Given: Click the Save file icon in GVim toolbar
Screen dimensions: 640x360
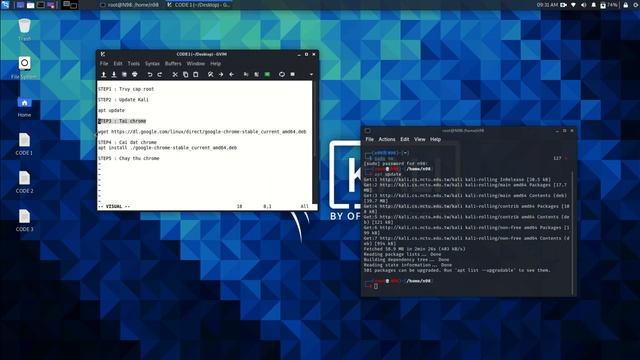Looking at the screenshot, I should click(x=114, y=74).
